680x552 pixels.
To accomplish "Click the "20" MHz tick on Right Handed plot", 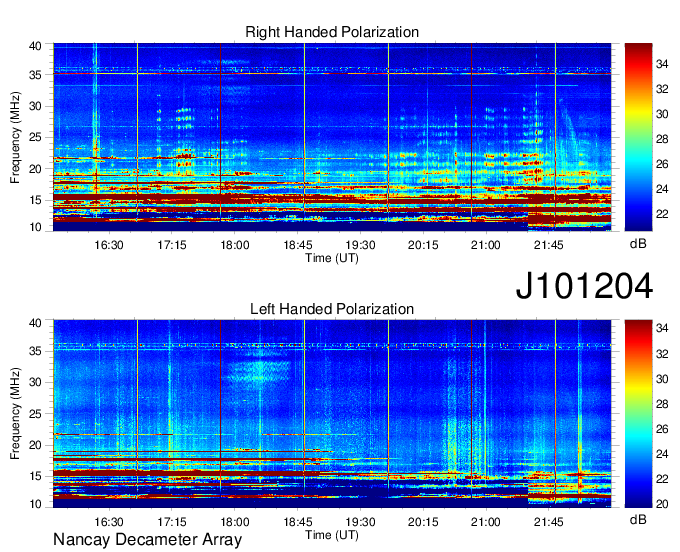I will [36, 169].
